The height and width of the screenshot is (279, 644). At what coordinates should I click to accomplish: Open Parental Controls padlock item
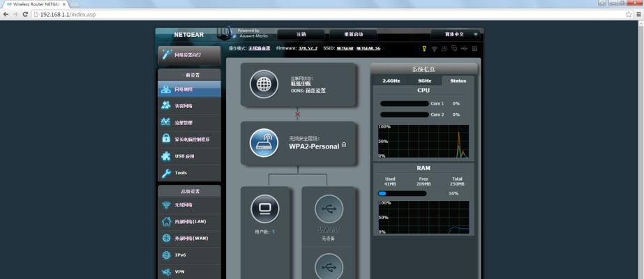[189, 139]
